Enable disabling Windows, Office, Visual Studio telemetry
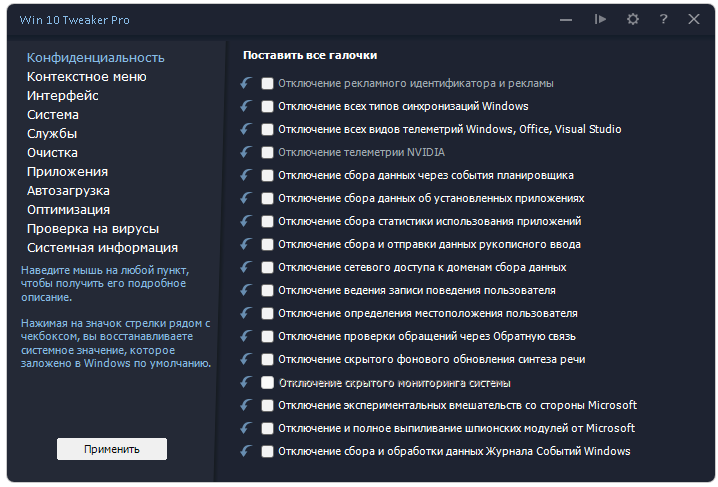This screenshot has width=718, height=487. (267, 129)
